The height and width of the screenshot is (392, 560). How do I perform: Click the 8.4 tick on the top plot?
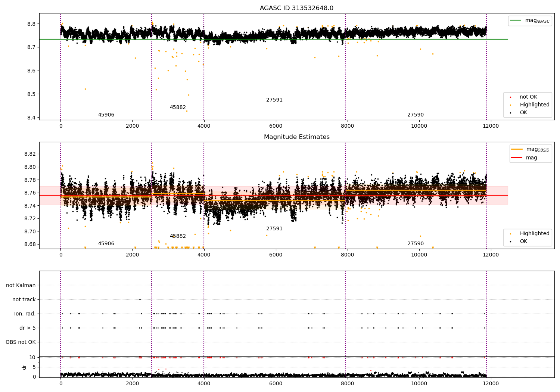point(31,118)
